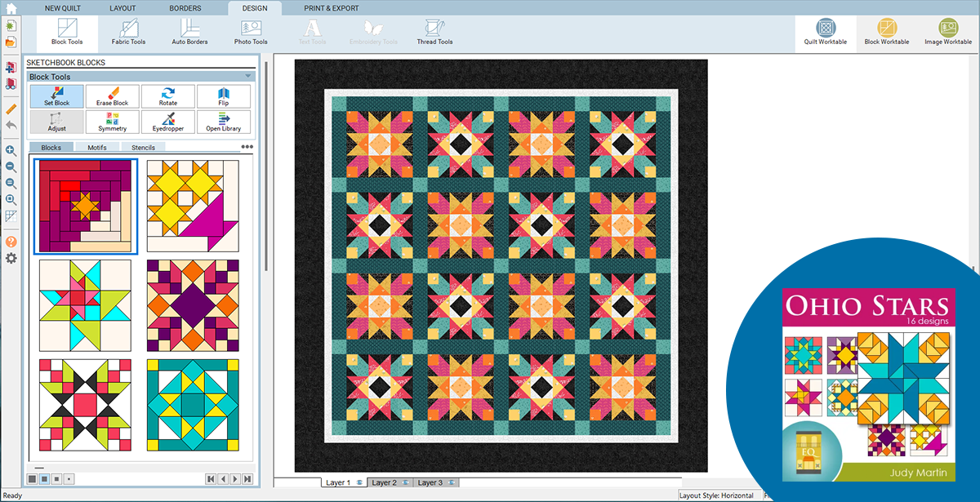This screenshot has height=502, width=980.
Task: Activate the Symmetry tool
Action: pyautogui.click(x=113, y=122)
